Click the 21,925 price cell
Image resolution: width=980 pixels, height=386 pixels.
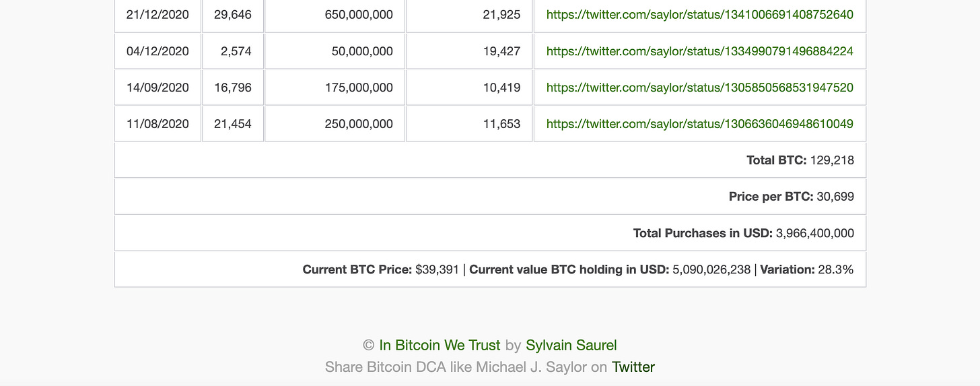point(469,14)
